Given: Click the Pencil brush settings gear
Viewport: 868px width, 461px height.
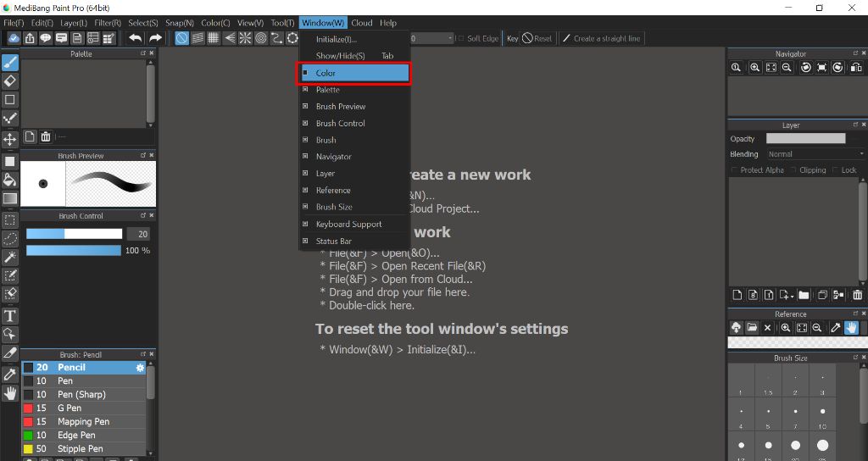Looking at the screenshot, I should (140, 368).
